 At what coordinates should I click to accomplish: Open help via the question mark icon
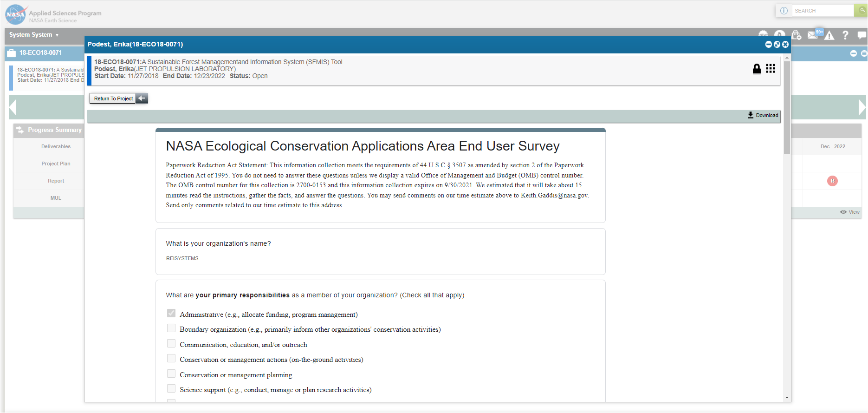[x=845, y=35]
